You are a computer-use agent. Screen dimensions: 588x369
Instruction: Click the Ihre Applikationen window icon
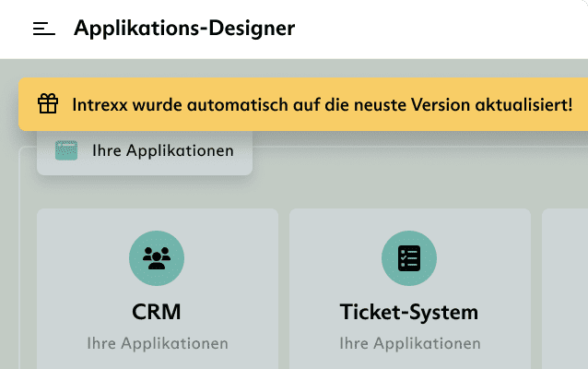[66, 150]
